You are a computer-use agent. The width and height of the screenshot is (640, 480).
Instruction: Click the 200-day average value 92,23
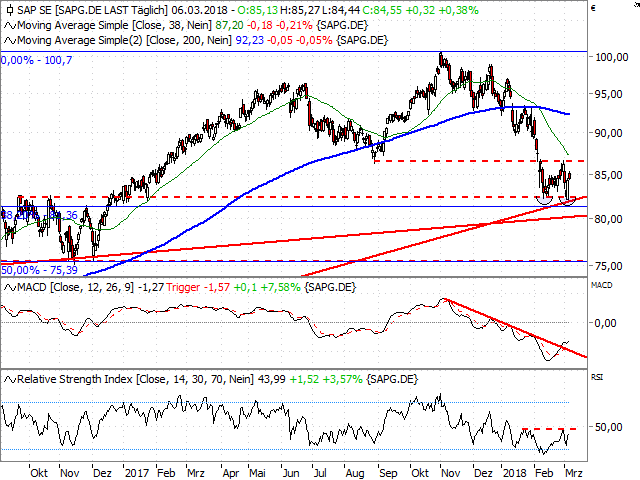(250, 40)
